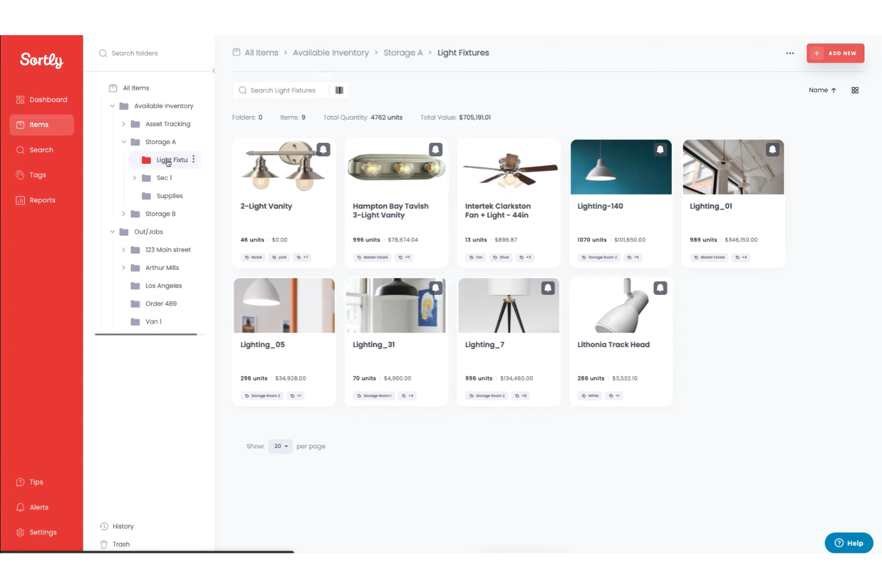
Task: Open Settings from the sidebar menu
Action: click(43, 532)
